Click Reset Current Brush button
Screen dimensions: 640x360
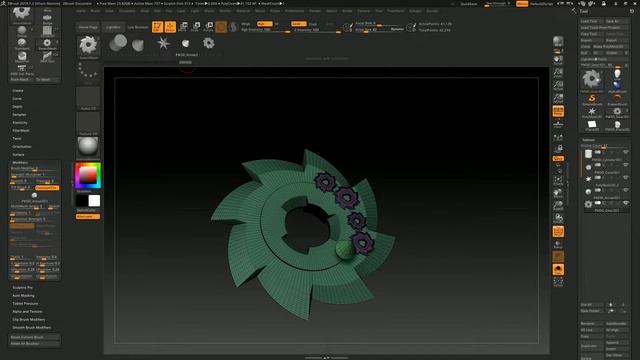tap(35, 337)
